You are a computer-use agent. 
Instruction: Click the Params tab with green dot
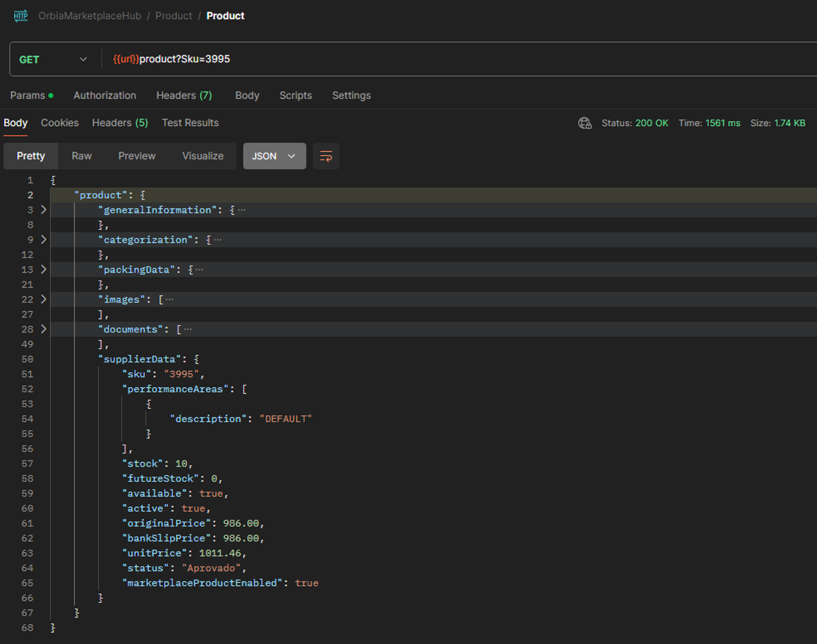point(32,95)
